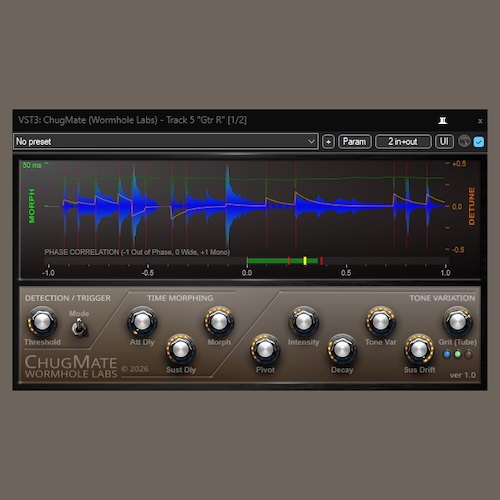This screenshot has height=500, width=500.
Task: Click the ChugMate Wormhole Labs logo
Action: pyautogui.click(x=71, y=366)
